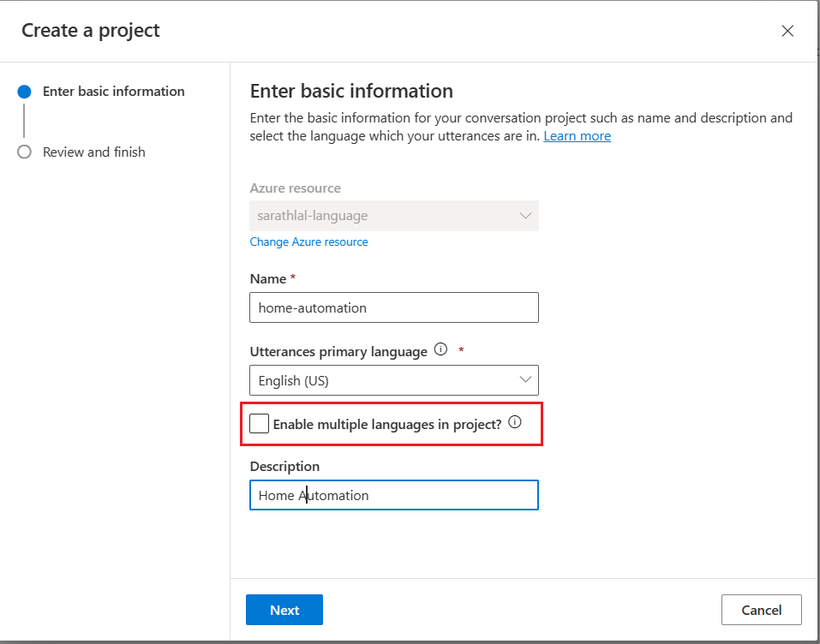Click the red highlight border around the checkbox row
Screen dimensions: 820x644
pyautogui.click(x=391, y=402)
